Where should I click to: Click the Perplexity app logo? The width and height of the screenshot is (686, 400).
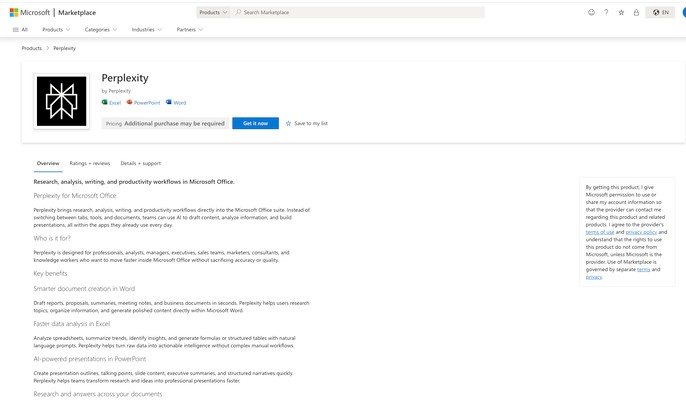point(61,101)
